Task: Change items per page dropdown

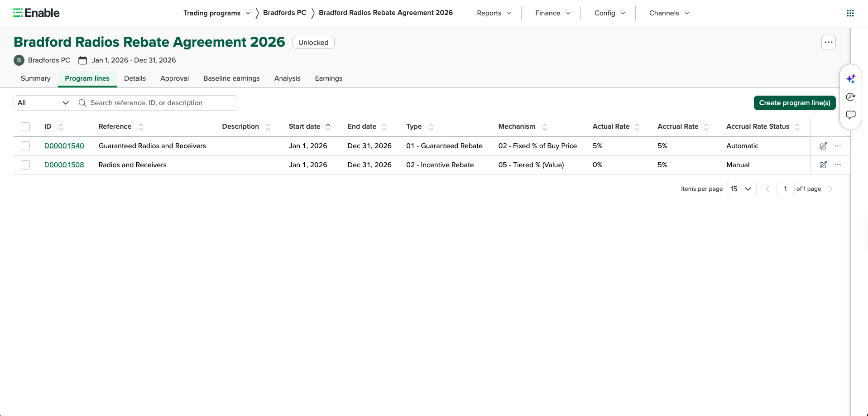Action: point(741,189)
